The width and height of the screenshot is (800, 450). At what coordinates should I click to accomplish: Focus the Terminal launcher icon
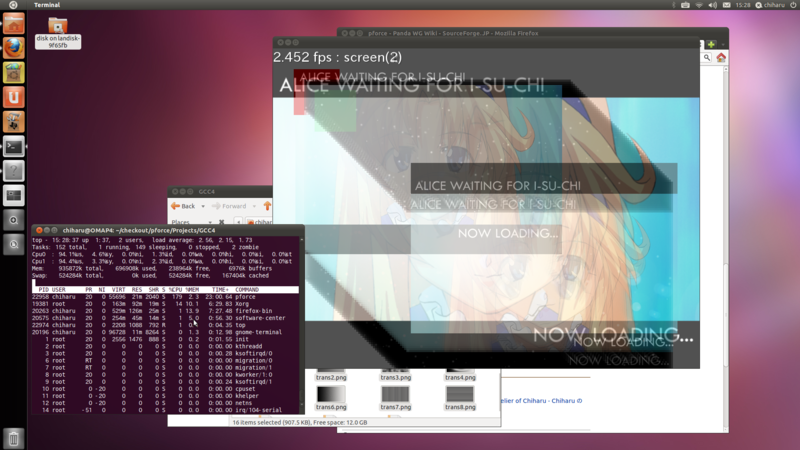click(x=14, y=146)
